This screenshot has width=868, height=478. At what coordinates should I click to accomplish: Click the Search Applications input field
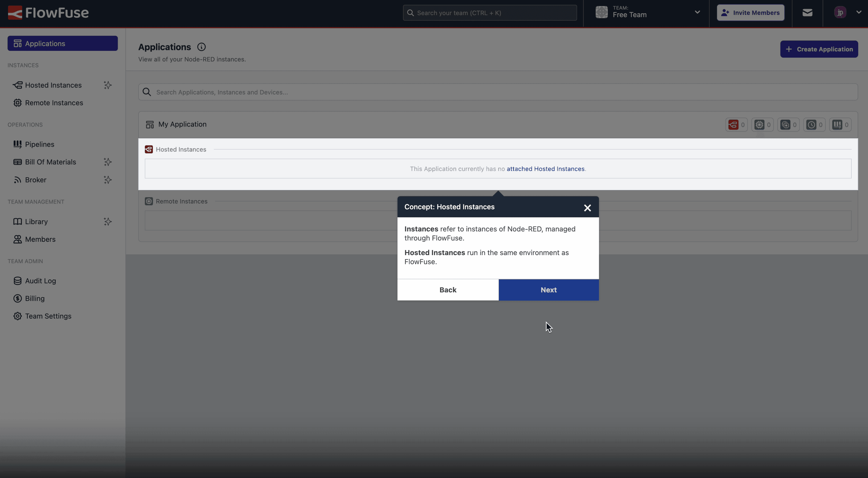(303, 92)
